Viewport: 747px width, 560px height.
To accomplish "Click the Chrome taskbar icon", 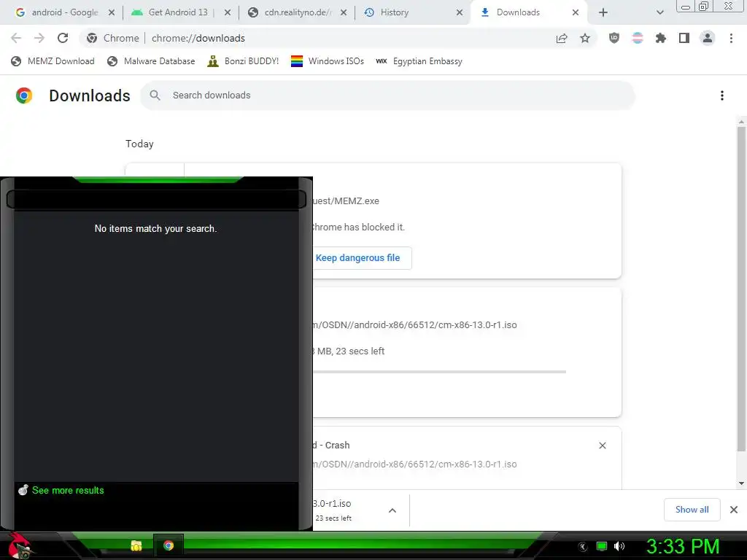I will [x=169, y=545].
